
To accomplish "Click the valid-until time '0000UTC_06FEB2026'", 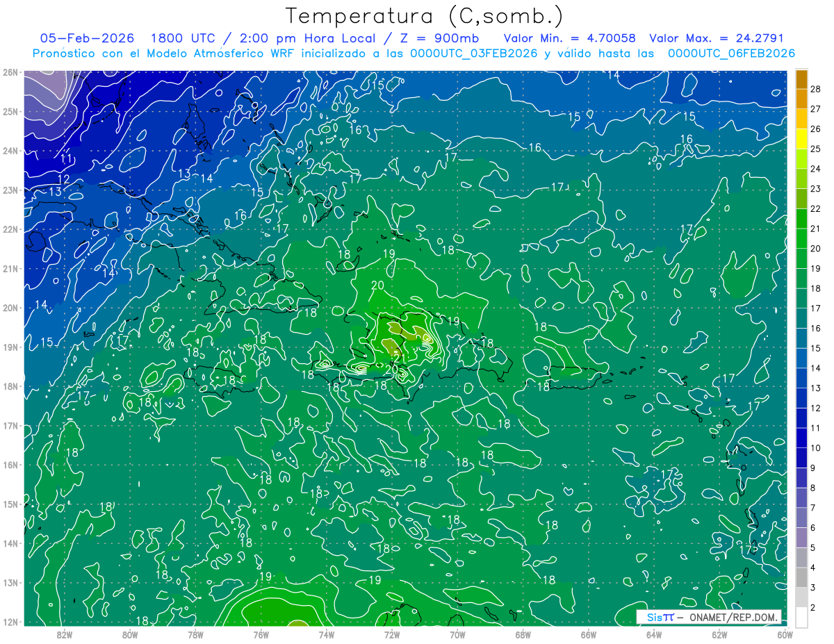I will 731,53.
